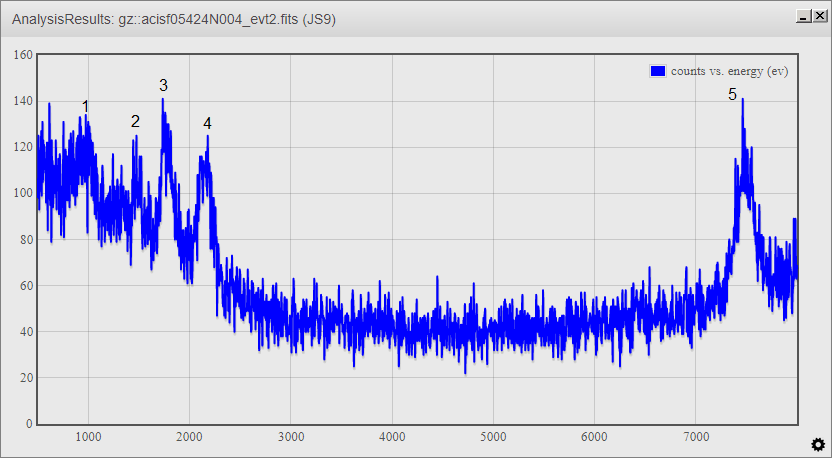This screenshot has height=458, width=832.
Task: Click the 40 y-axis tick label
Action: (x=25, y=332)
